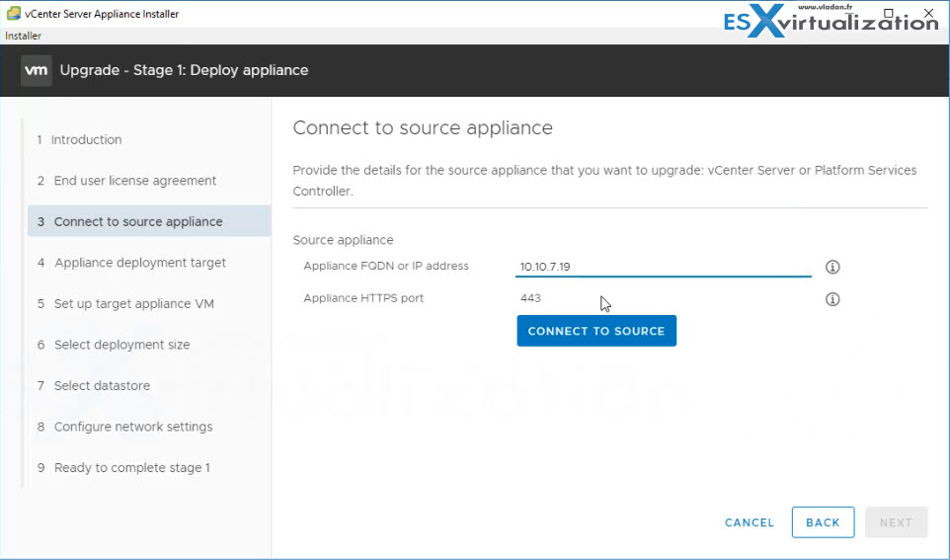Image resolution: width=950 pixels, height=560 pixels.
Task: Open step 6 Select deployment size
Action: pyautogui.click(x=121, y=345)
